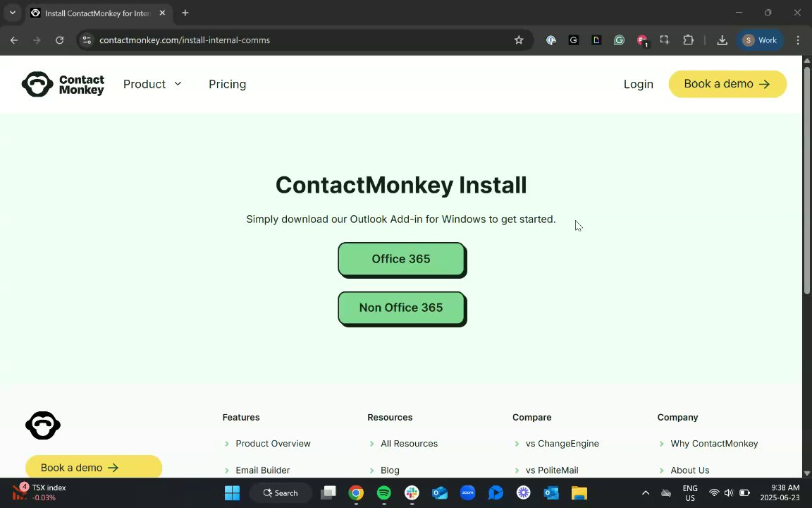The height and width of the screenshot is (508, 812).
Task: Open Chrome from the taskbar
Action: point(356,493)
